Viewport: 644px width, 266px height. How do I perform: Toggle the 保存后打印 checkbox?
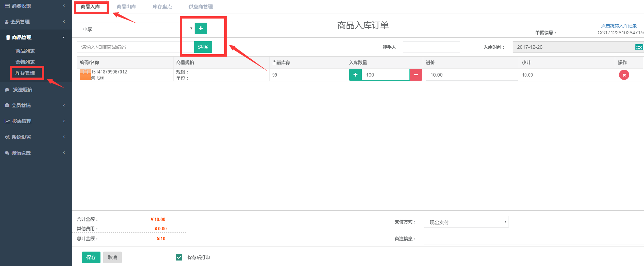pos(179,257)
